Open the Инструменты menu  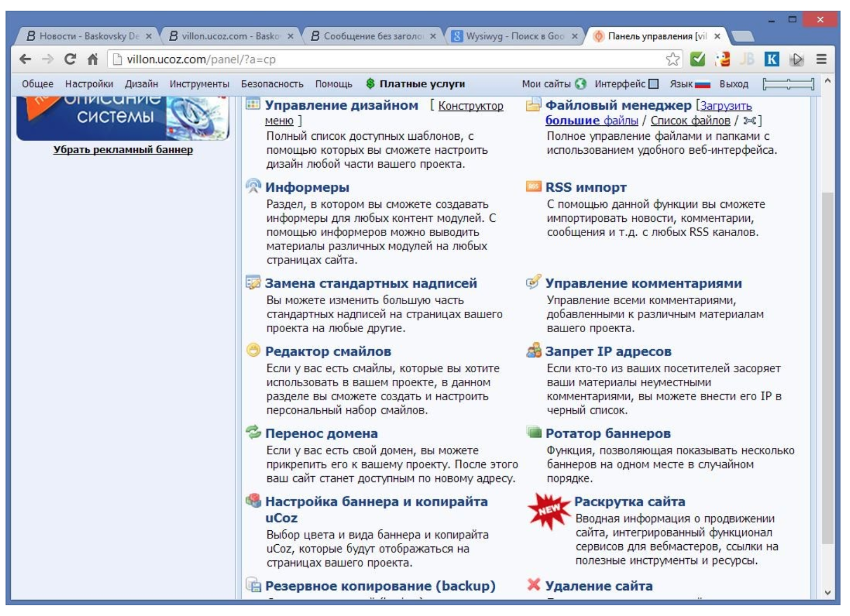coord(199,84)
